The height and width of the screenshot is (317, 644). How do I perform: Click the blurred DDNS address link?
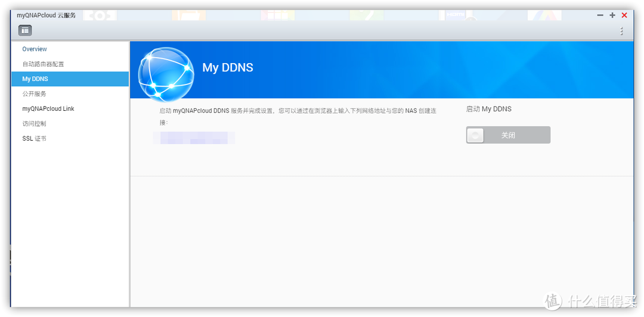pyautogui.click(x=194, y=138)
